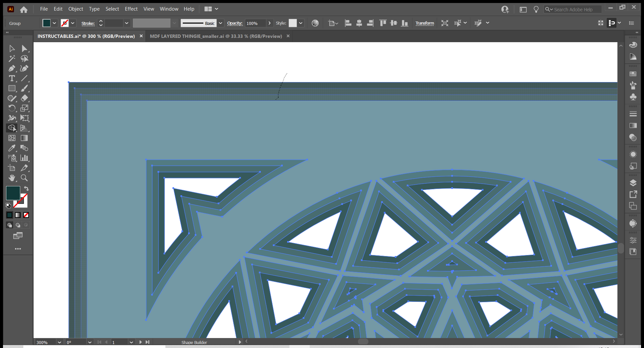Choose the Shaper tool
This screenshot has height=348, width=644.
(12, 98)
